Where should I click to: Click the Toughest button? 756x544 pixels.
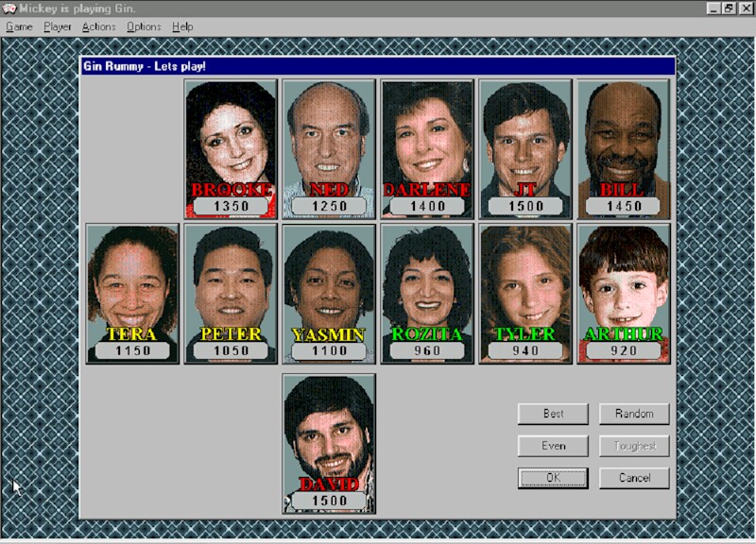point(634,446)
